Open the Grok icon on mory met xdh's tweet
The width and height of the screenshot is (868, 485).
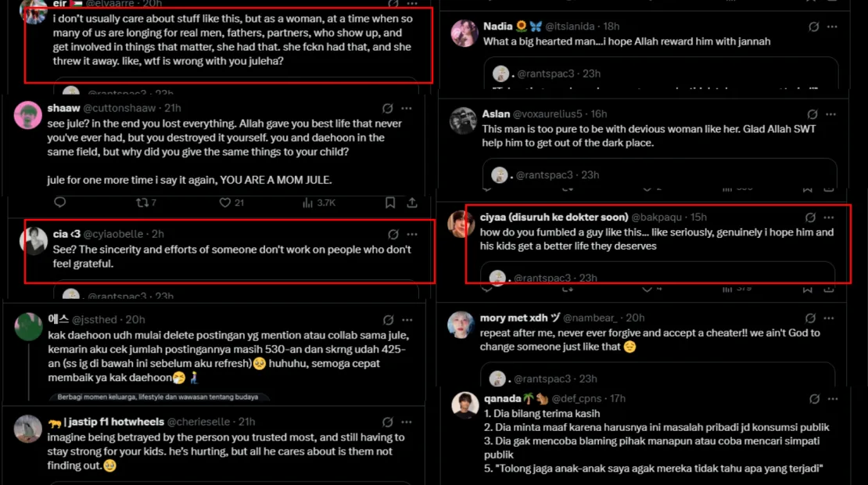(813, 318)
